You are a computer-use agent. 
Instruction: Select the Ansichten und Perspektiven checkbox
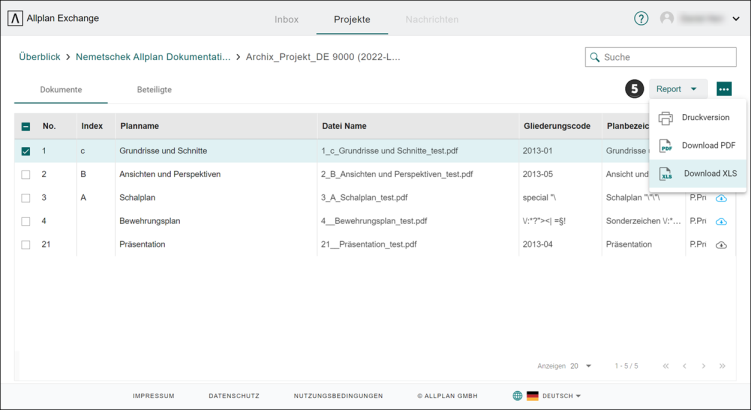[x=26, y=175]
